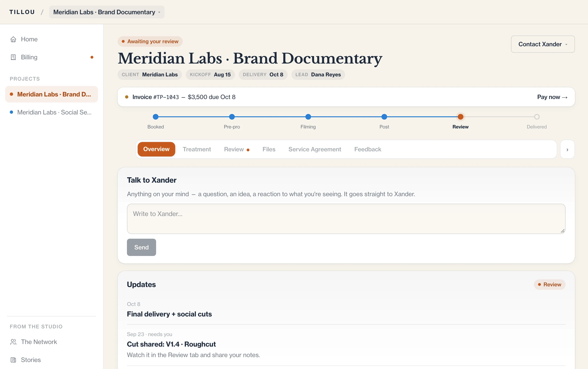Viewport: 588px width, 369px height.
Task: Click the Awaiting your review status pill
Action: point(150,41)
